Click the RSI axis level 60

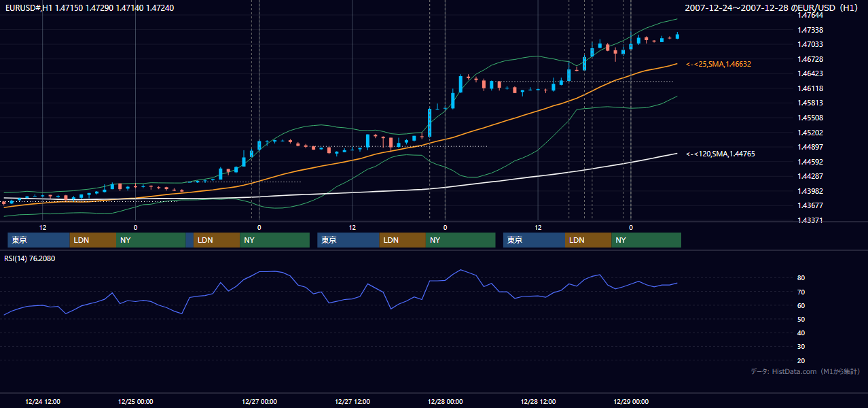pos(801,305)
